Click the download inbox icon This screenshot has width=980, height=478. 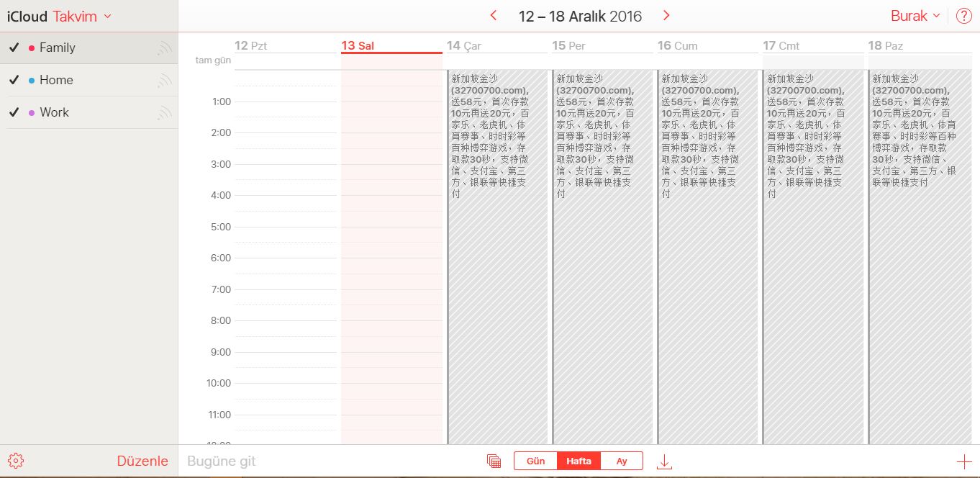[665, 461]
